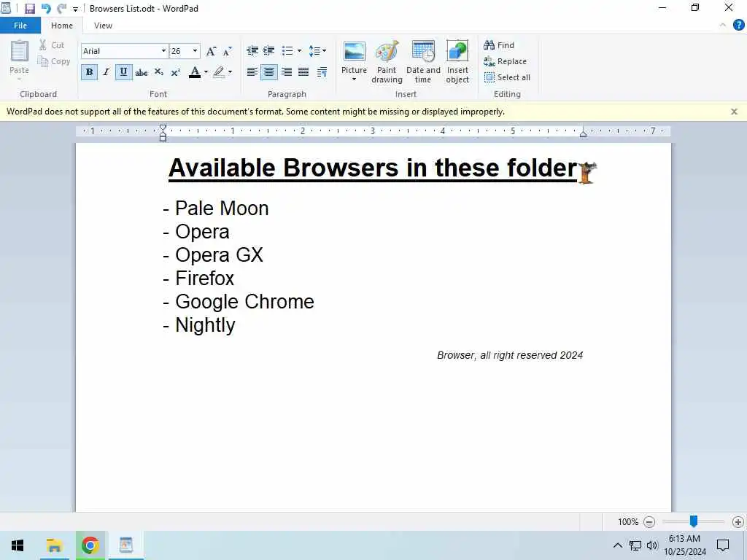The image size is (747, 560).
Task: Switch to the View tab
Action: click(103, 26)
